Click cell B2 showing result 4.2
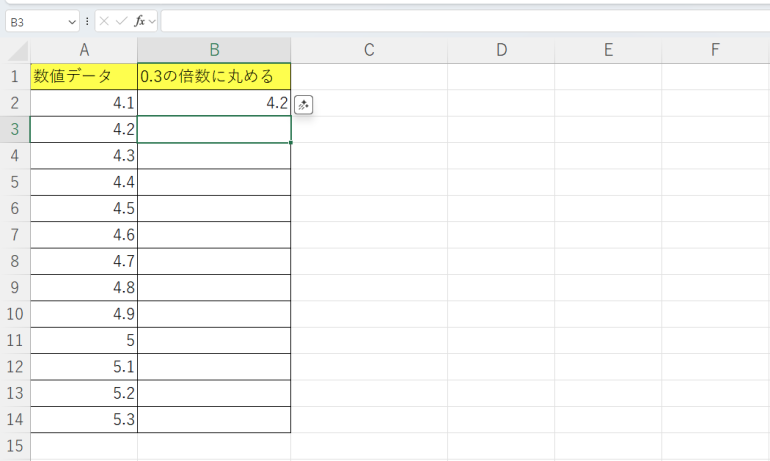 (214, 103)
